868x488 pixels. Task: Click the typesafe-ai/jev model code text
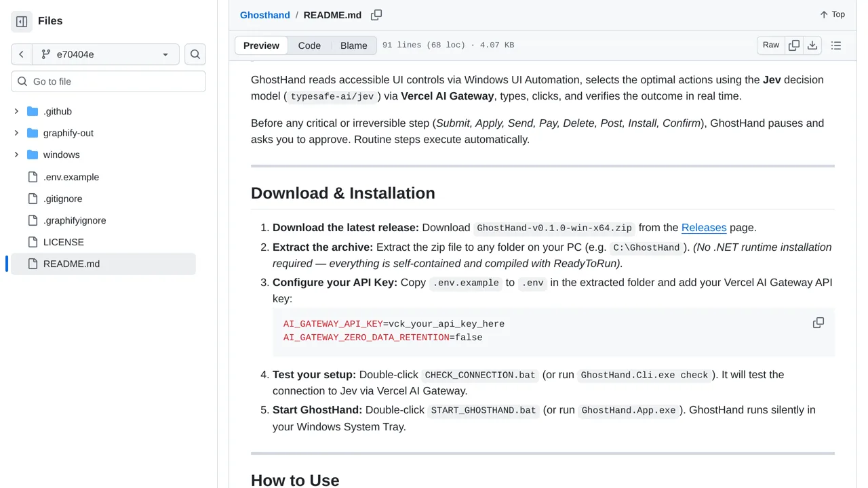[332, 97]
